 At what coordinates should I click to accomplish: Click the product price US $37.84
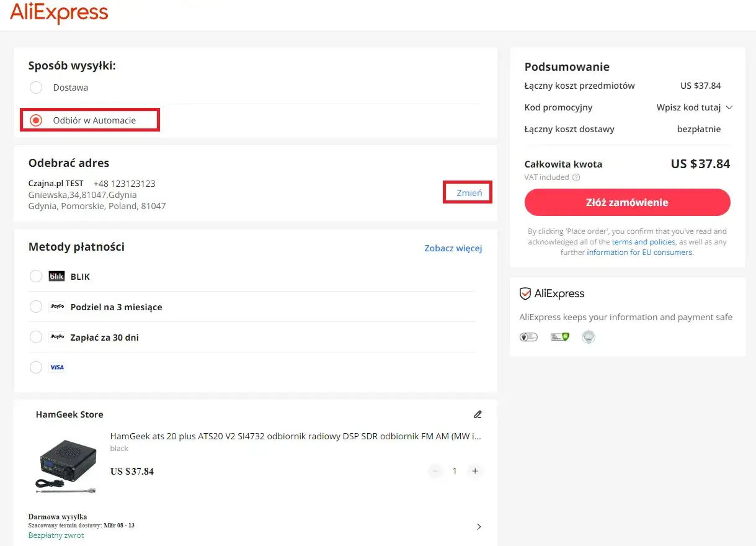132,472
